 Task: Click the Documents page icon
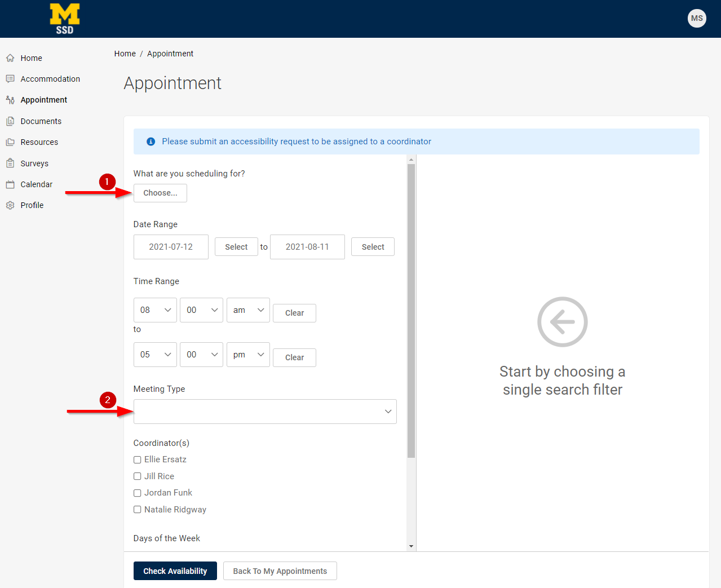(10, 121)
